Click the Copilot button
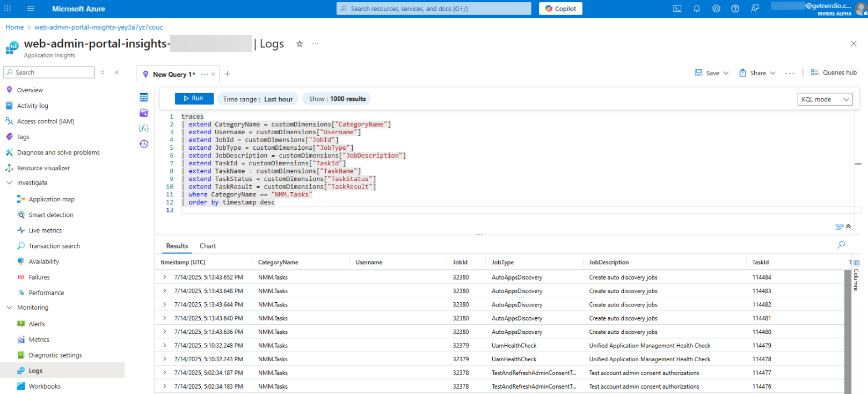The image size is (868, 394). click(560, 9)
